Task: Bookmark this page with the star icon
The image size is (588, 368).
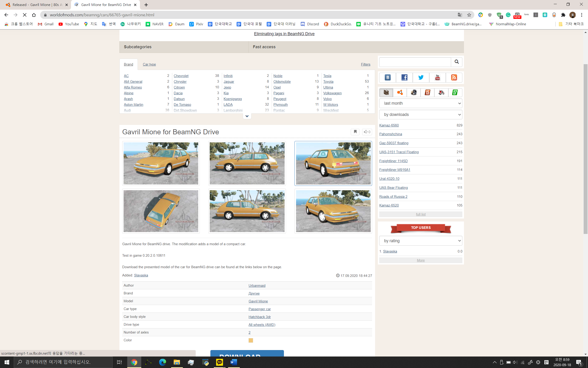Action: point(469,15)
